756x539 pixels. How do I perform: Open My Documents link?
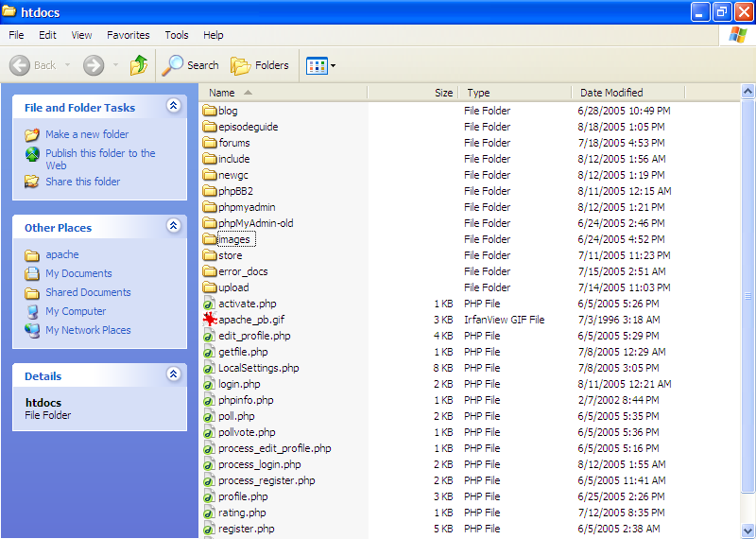pos(78,273)
